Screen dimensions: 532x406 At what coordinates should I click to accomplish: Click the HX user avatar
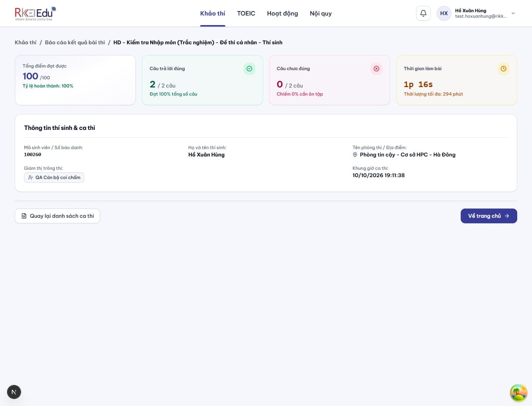tap(444, 13)
